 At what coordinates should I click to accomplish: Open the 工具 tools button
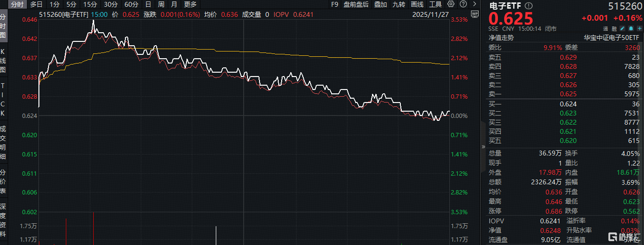tap(435, 4)
